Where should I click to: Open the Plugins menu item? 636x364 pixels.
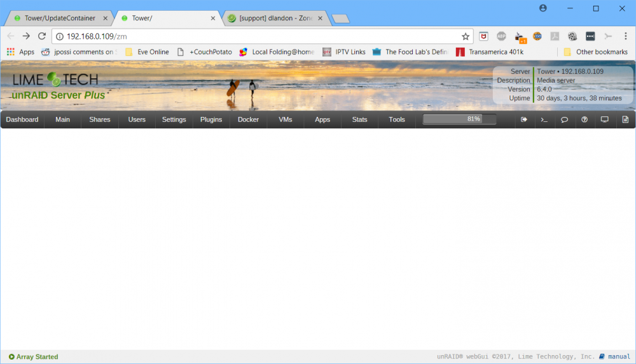point(211,119)
